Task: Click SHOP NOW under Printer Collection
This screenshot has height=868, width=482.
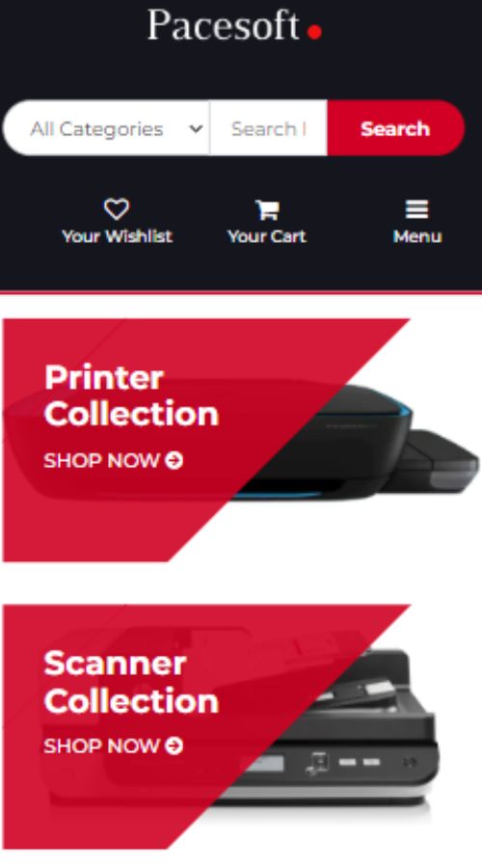Action: coord(101,461)
